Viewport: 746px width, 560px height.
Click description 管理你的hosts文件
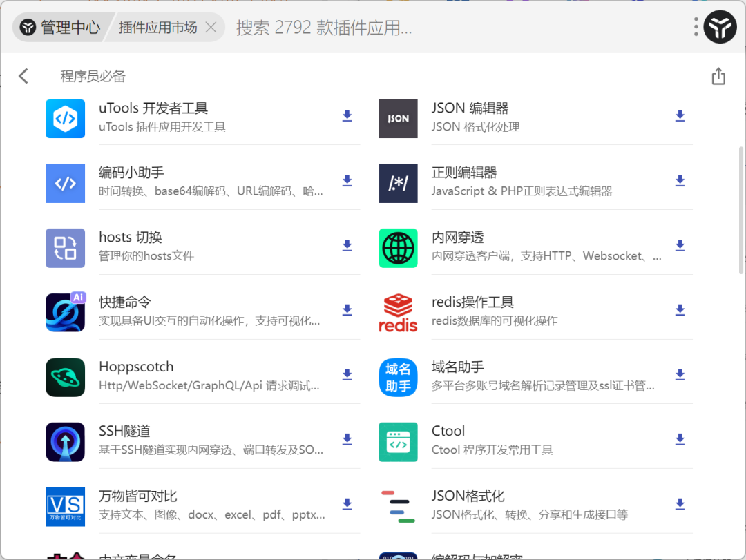[x=146, y=256]
